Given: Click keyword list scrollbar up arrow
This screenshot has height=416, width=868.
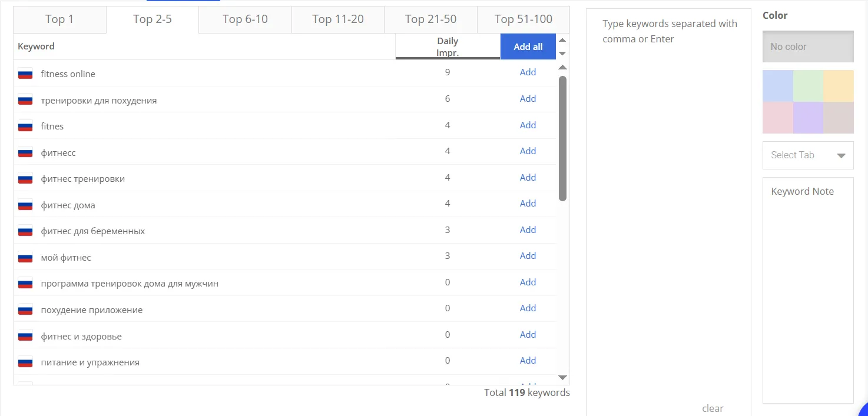Looking at the screenshot, I should 562,68.
